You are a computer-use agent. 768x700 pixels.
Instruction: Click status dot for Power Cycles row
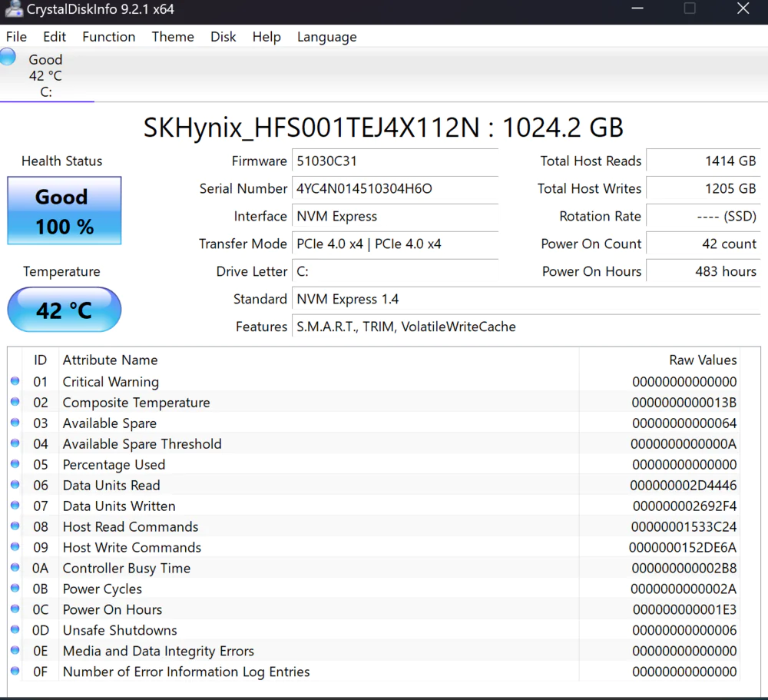15,588
